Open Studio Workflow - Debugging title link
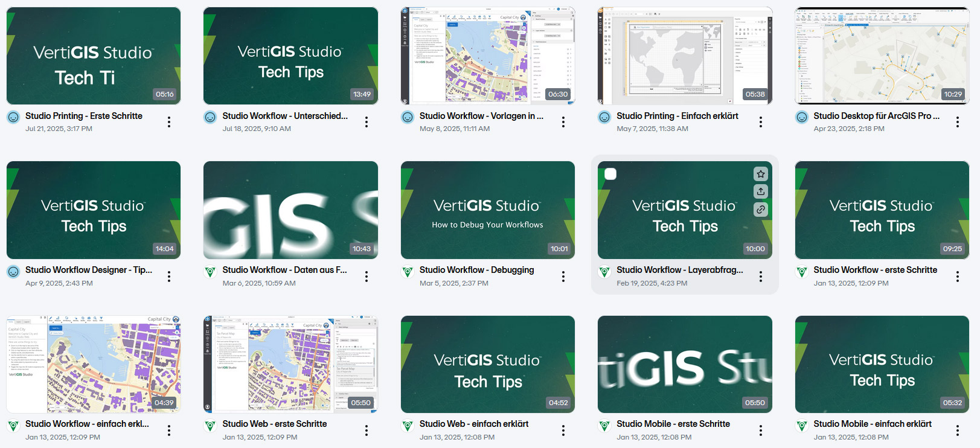980x448 pixels. (477, 270)
